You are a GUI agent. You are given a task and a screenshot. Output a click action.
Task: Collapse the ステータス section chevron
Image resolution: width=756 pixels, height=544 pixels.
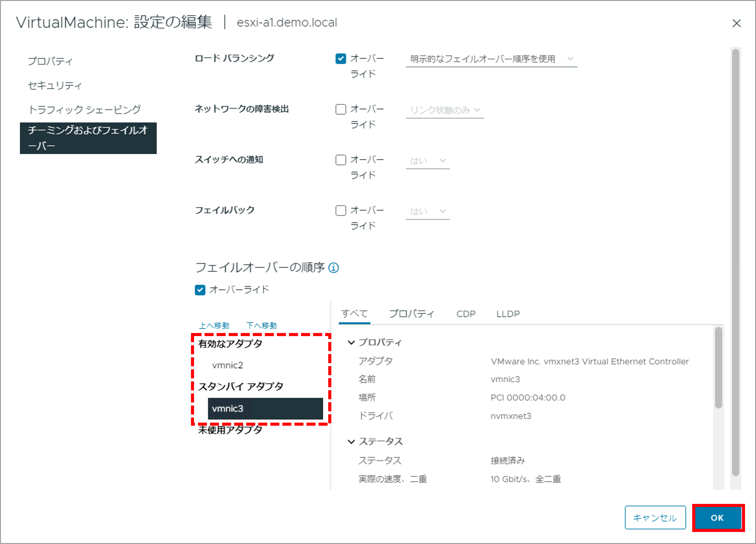(x=351, y=442)
